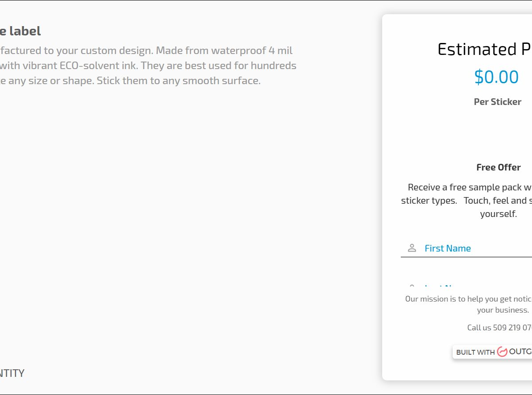Image resolution: width=532 pixels, height=395 pixels.
Task: Click the "Estimated P" heading
Action: (484, 49)
